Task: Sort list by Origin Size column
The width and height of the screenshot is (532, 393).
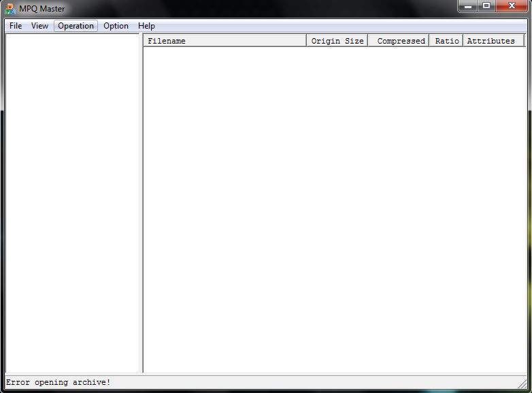Action: tap(337, 41)
